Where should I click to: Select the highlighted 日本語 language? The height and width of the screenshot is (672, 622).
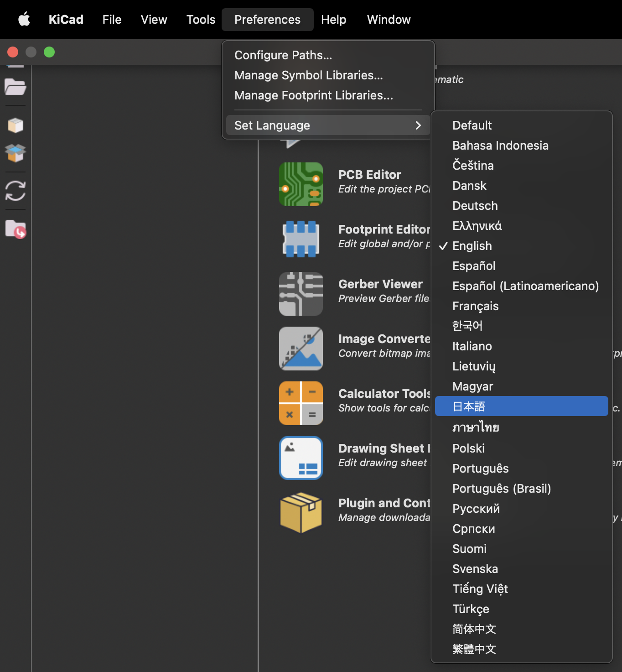(x=522, y=406)
